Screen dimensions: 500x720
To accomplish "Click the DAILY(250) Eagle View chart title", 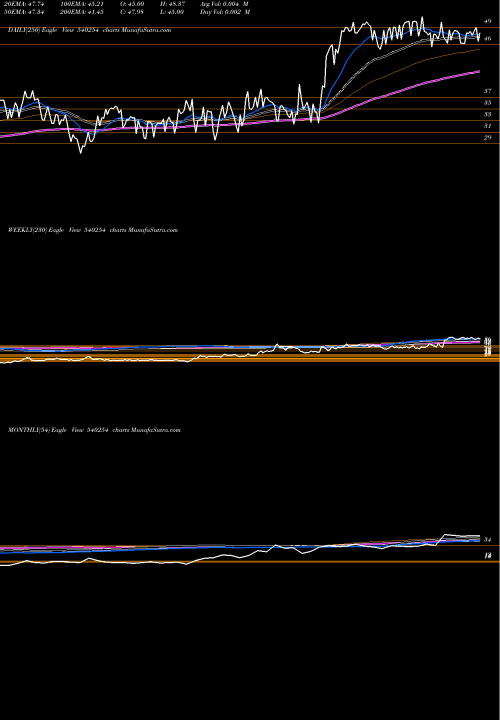I will tap(90, 30).
